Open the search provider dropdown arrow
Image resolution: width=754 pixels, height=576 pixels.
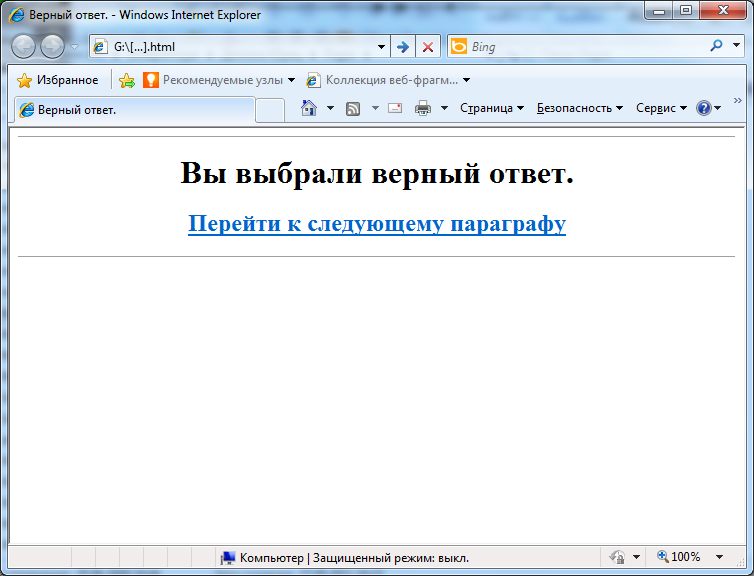(736, 45)
